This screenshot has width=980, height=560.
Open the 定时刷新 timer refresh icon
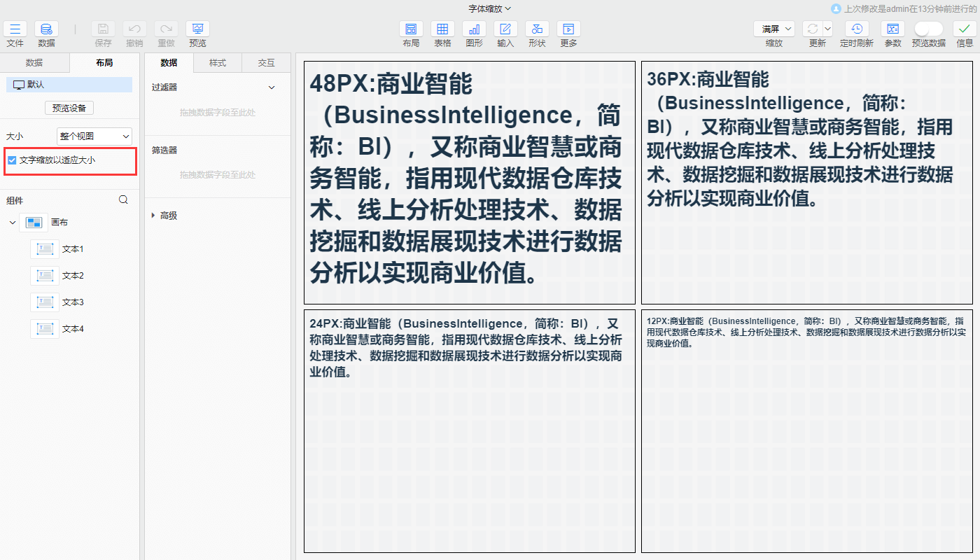(x=857, y=29)
